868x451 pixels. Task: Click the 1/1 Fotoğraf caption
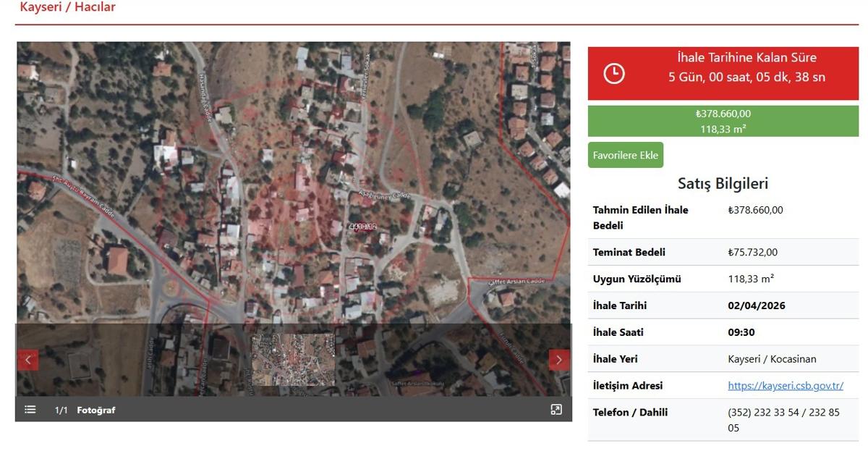point(85,410)
